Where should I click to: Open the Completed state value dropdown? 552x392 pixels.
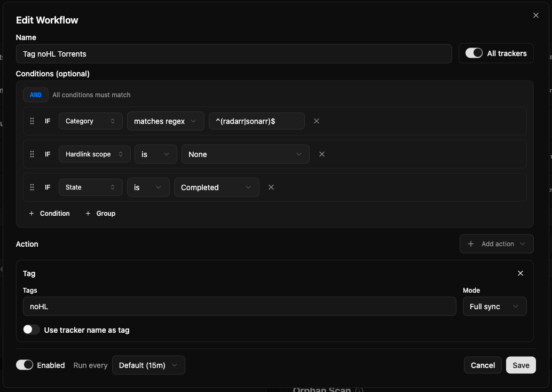(216, 187)
